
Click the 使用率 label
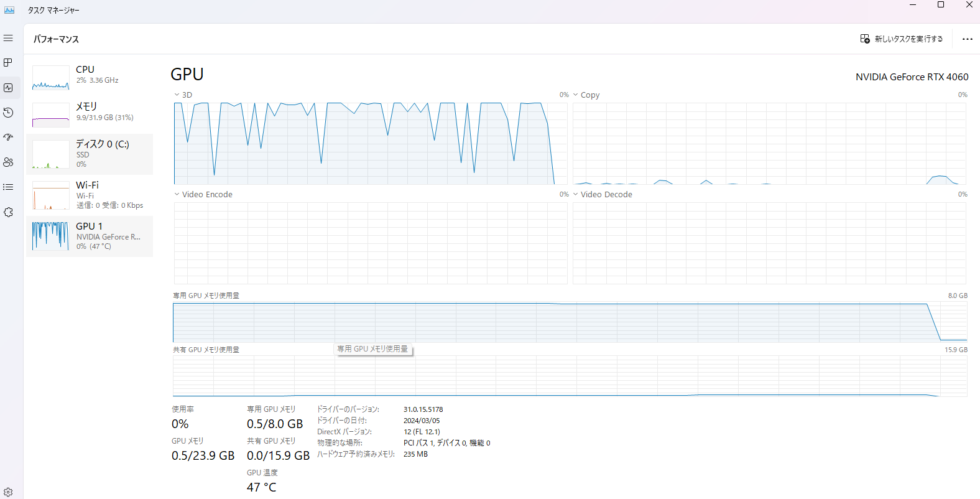183,409
